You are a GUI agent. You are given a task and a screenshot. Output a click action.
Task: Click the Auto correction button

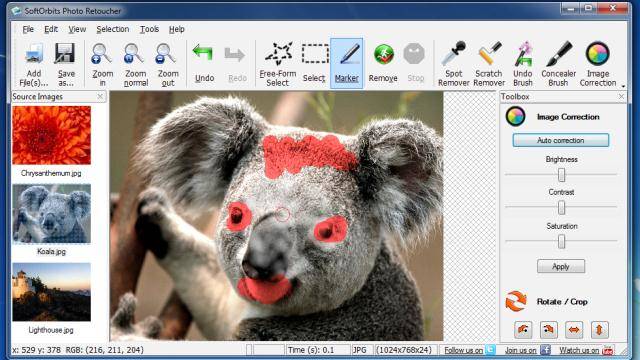click(561, 140)
